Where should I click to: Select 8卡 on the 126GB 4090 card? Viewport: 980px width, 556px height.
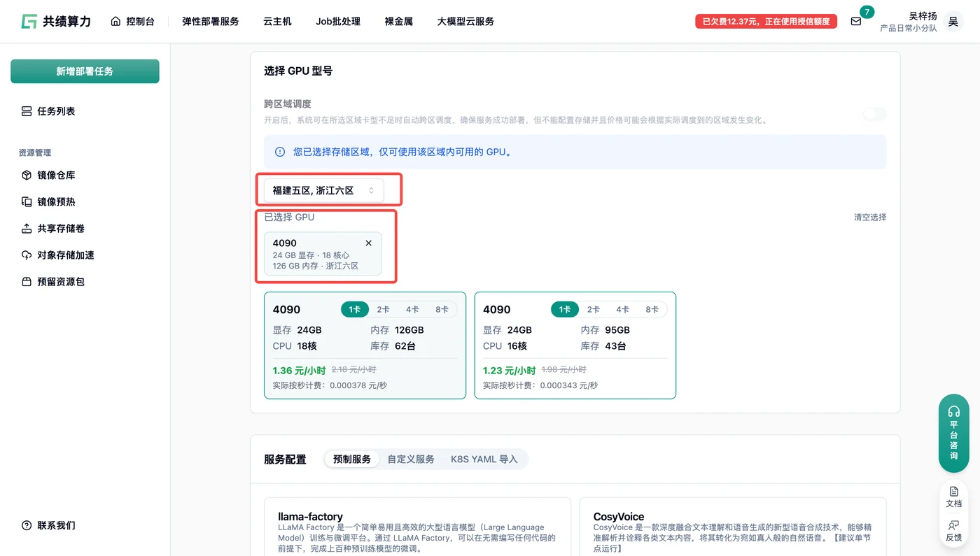tap(442, 309)
